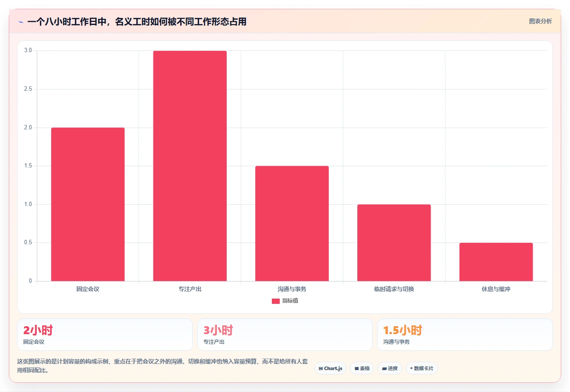Click the 固定会议 x-axis label
The image size is (570, 392).
[88, 289]
